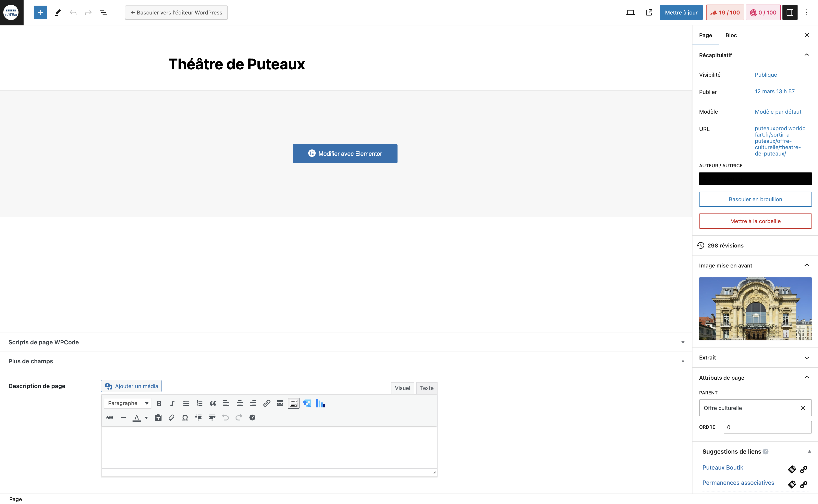Click the insert link icon in the toolbar
The image size is (818, 504).
267,403
